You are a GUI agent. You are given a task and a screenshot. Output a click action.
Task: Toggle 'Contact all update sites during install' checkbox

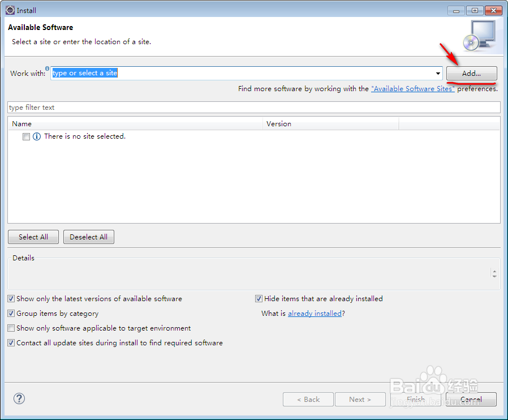(x=11, y=343)
